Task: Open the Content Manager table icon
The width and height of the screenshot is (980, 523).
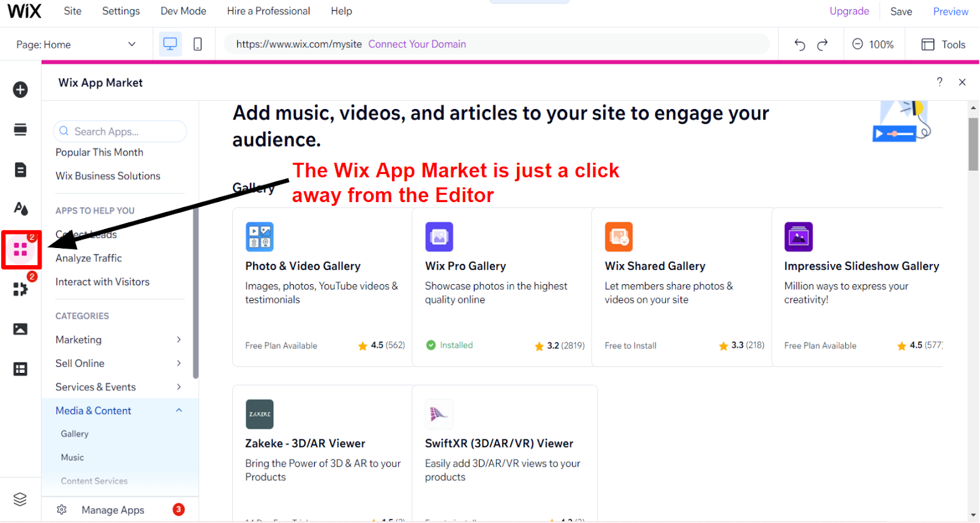Action: point(20,369)
